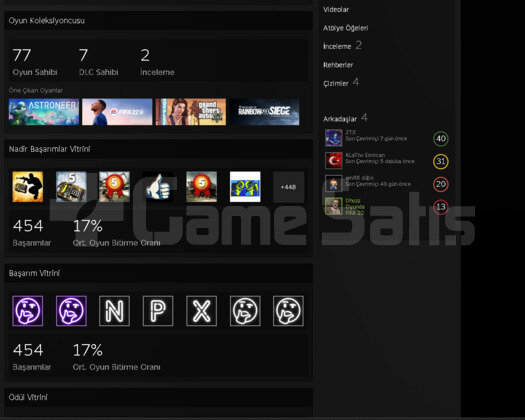525x420 pixels.
Task: Click the bomb achievement icon with number 5
Action: (71, 187)
